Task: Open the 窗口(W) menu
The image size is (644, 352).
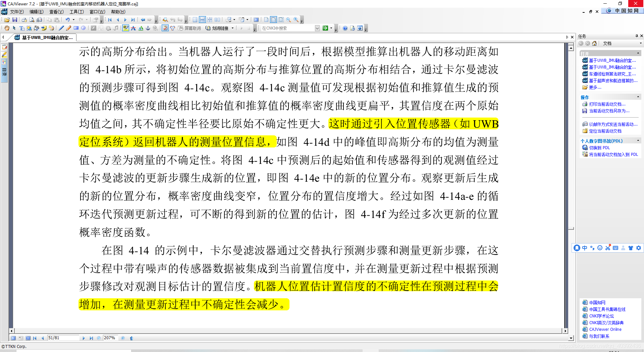Action: coord(97,12)
